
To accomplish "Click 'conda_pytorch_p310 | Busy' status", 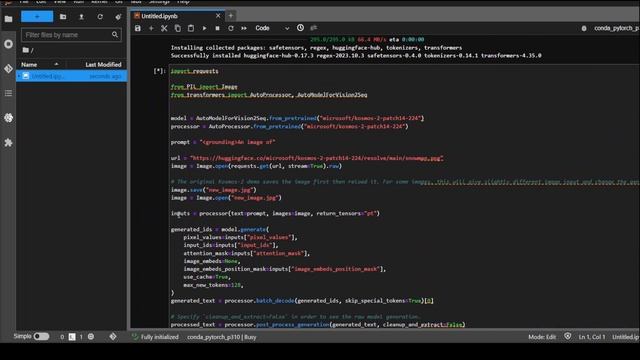I will (222, 337).
